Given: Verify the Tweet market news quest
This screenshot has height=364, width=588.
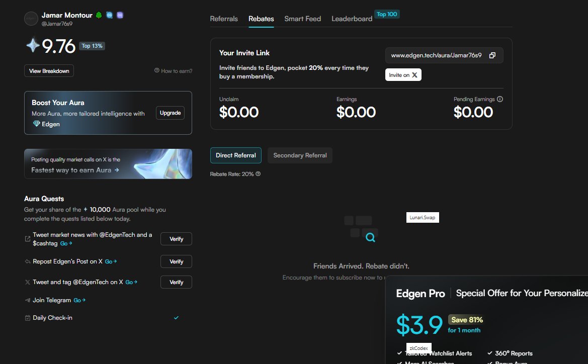Looking at the screenshot, I should coord(176,239).
